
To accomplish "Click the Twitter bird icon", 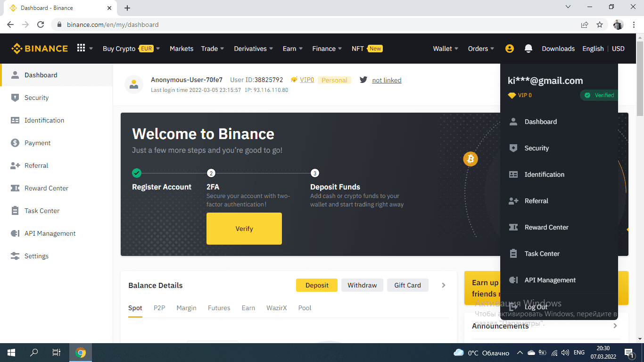I will coord(363,80).
